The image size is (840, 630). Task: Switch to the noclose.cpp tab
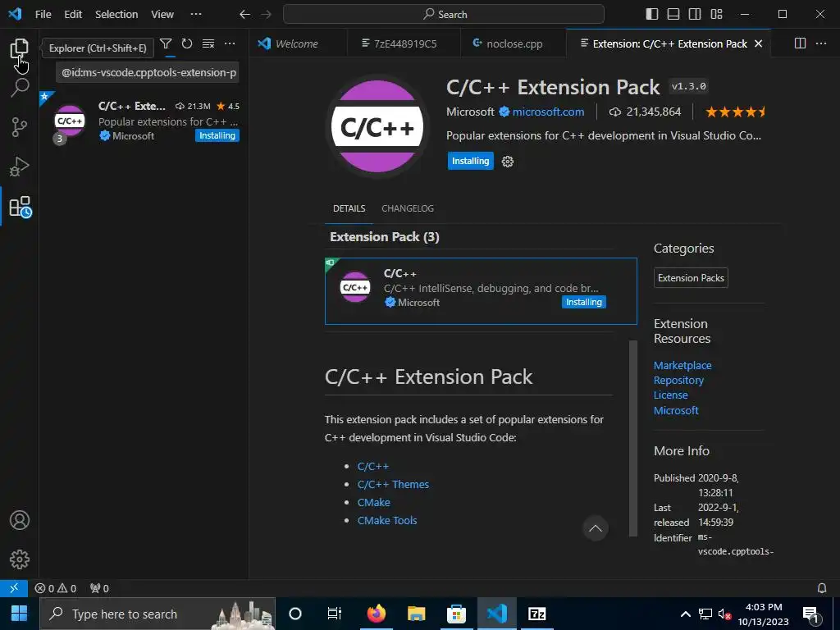(x=513, y=44)
